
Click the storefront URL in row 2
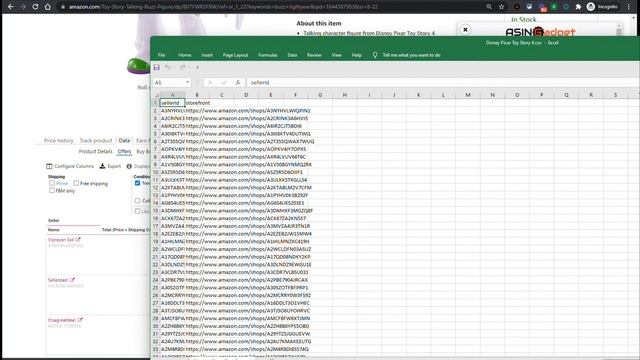248,111
